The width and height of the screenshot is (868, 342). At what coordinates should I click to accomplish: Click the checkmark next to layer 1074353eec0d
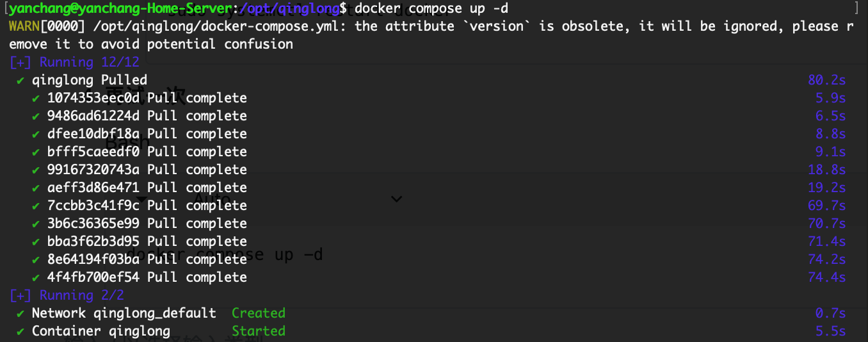pyautogui.click(x=36, y=98)
